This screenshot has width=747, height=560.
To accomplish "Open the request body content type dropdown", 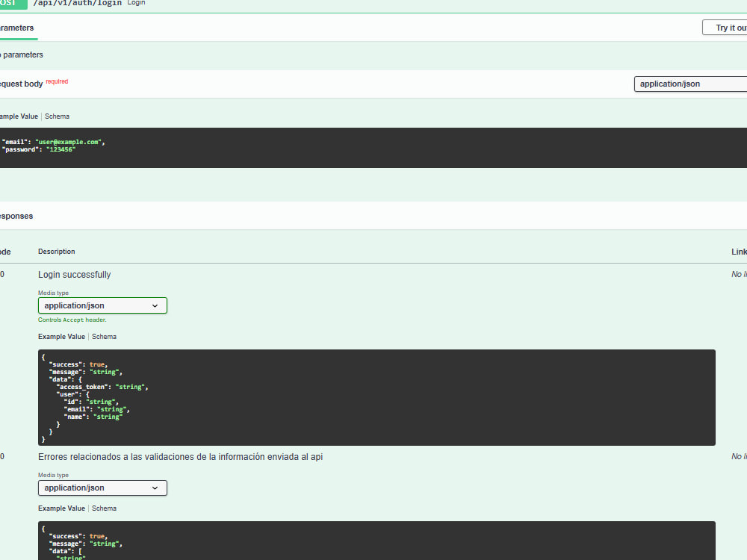I will (x=691, y=84).
